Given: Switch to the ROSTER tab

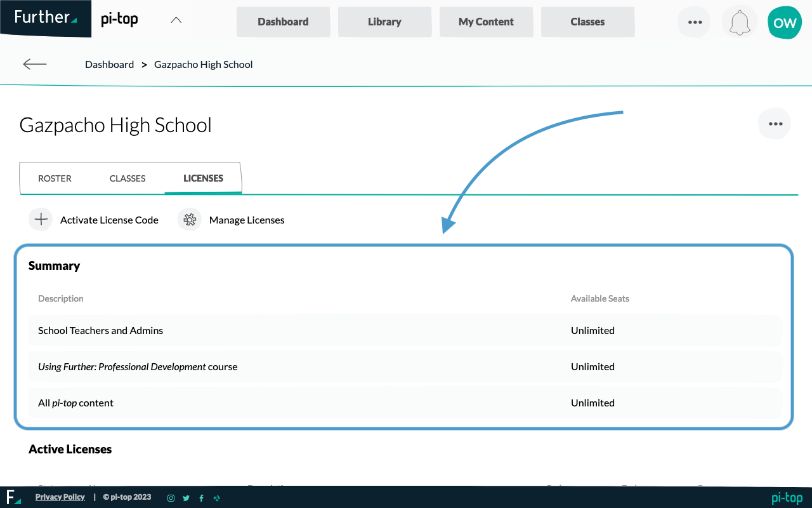Looking at the screenshot, I should click(55, 178).
